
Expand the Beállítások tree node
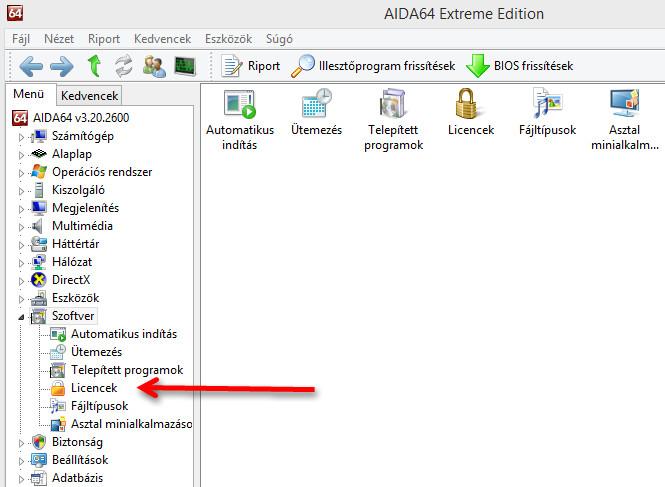tap(21, 461)
